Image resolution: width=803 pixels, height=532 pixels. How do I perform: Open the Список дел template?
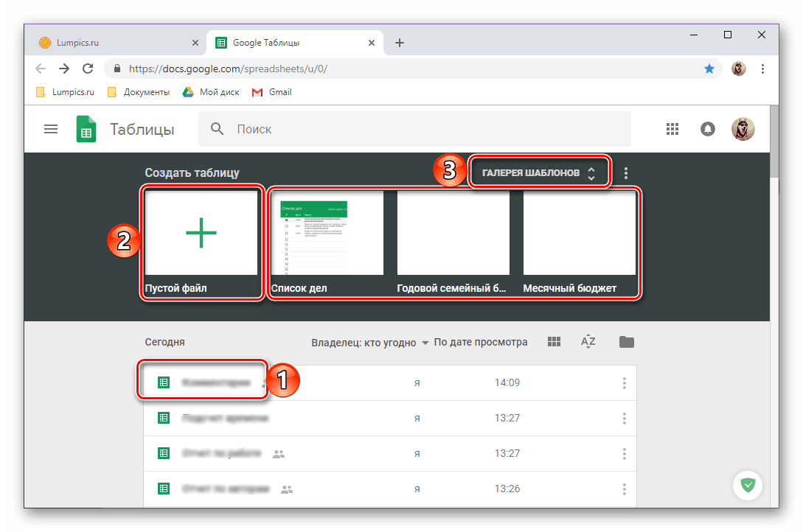[x=327, y=233]
